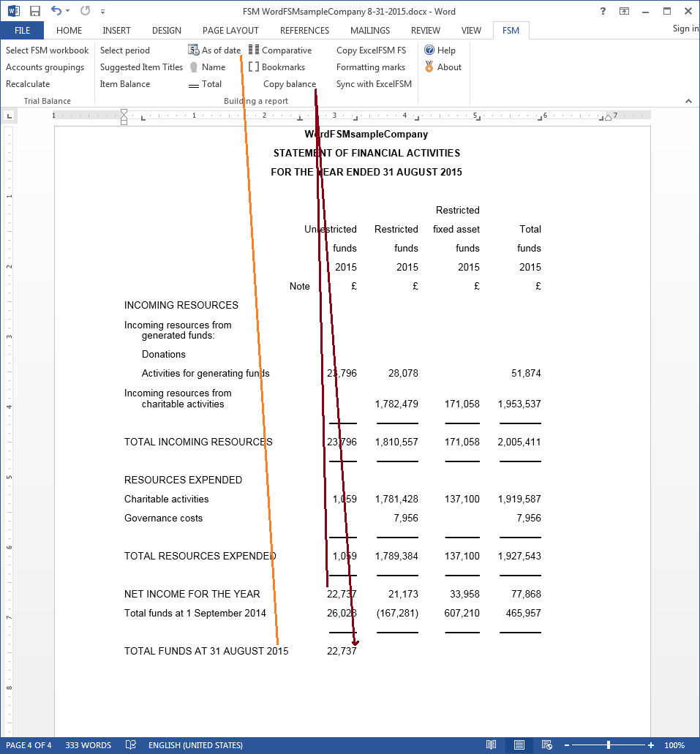The image size is (700, 754).
Task: Click TOTAL FUNDS AT 31 AUGUST 2015 row label
Action: click(x=206, y=651)
